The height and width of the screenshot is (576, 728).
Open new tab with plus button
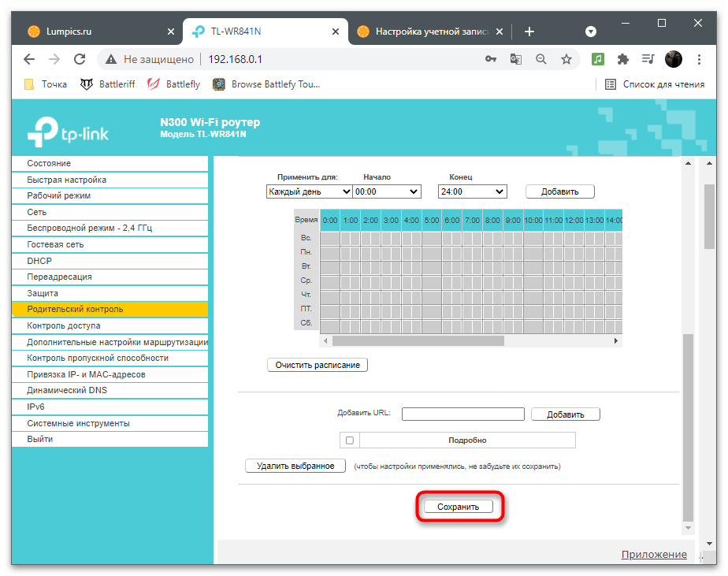(529, 32)
